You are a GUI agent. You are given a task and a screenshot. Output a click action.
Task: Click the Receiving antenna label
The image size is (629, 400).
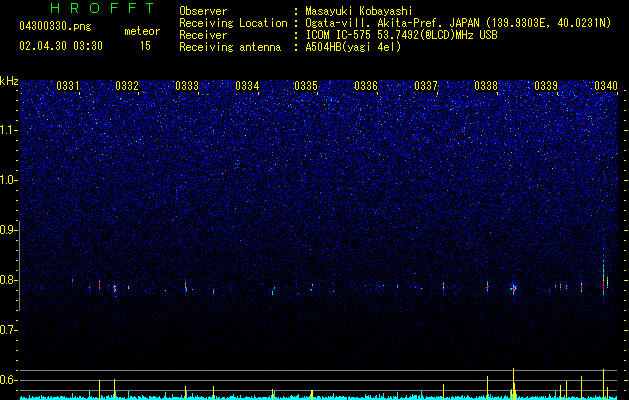230,47
